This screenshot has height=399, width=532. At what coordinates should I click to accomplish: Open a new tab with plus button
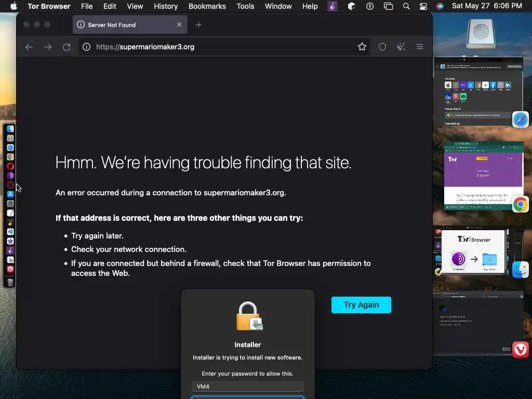pyautogui.click(x=199, y=25)
